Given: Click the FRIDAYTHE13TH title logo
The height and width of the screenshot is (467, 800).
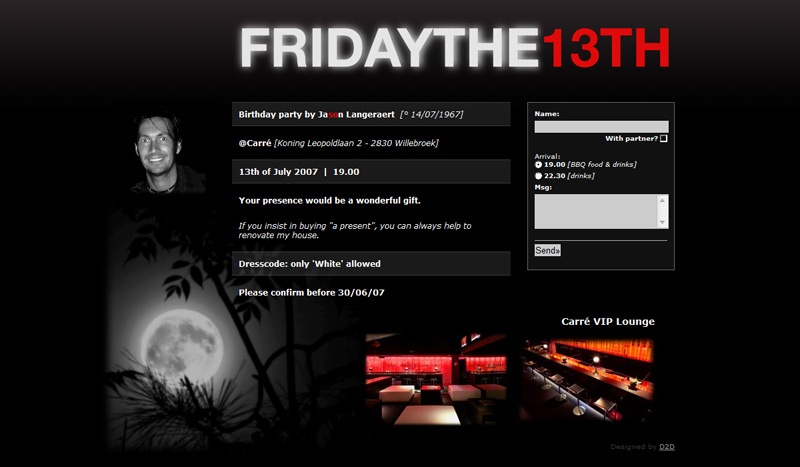Looking at the screenshot, I should [x=455, y=48].
